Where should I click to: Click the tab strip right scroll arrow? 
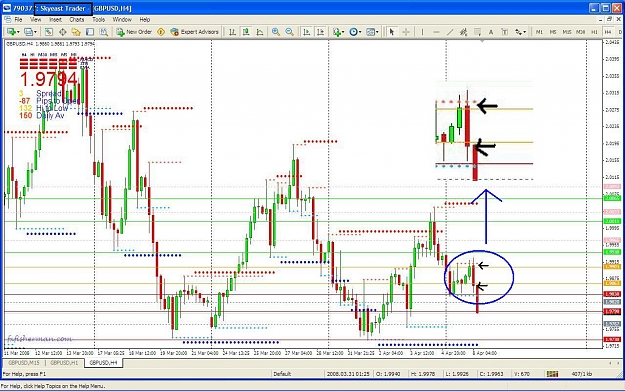pyautogui.click(x=618, y=363)
